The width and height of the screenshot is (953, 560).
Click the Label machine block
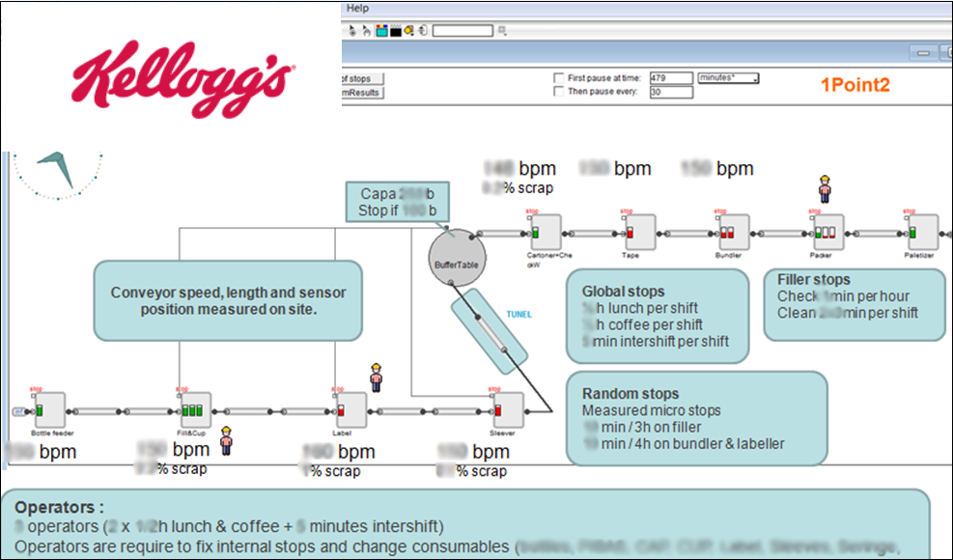(x=351, y=410)
